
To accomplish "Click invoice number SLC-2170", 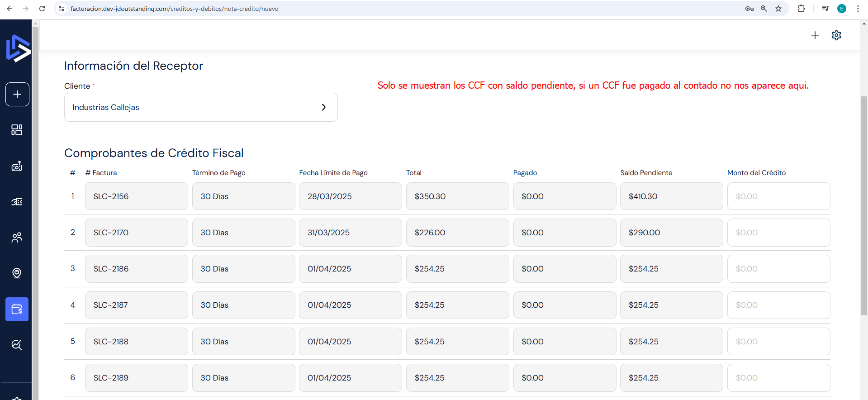I will coord(137,233).
